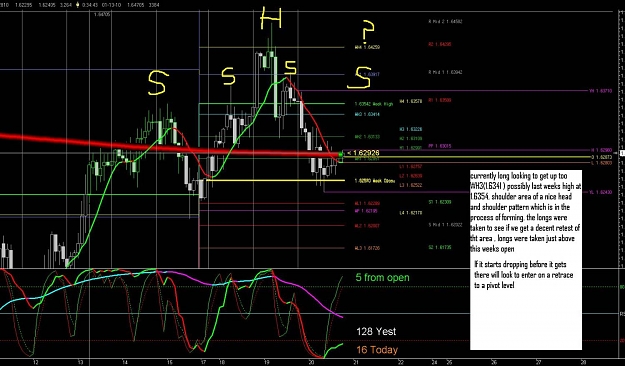Select the yellow Week Open level label
Screen dimensions: 625x366
375,181
